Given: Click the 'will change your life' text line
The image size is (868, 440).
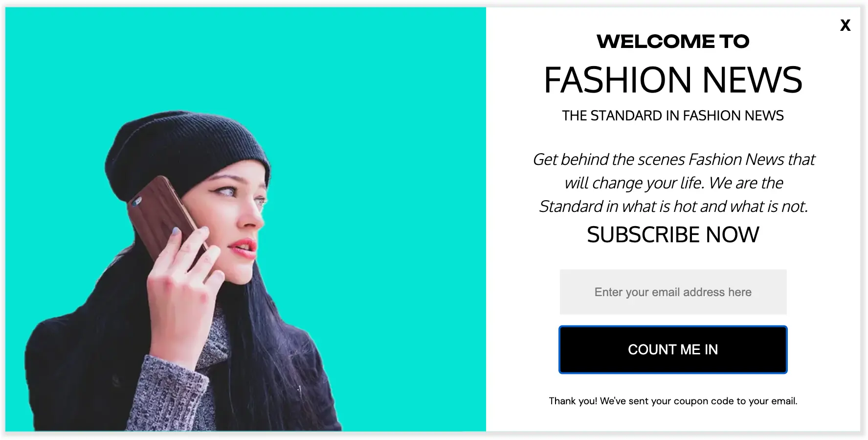Looking at the screenshot, I should [x=673, y=183].
